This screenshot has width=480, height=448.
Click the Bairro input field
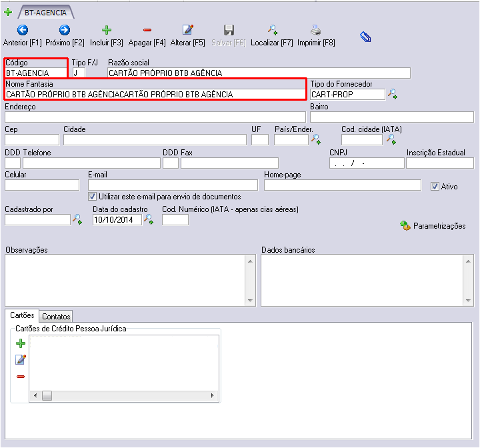pos(392,117)
